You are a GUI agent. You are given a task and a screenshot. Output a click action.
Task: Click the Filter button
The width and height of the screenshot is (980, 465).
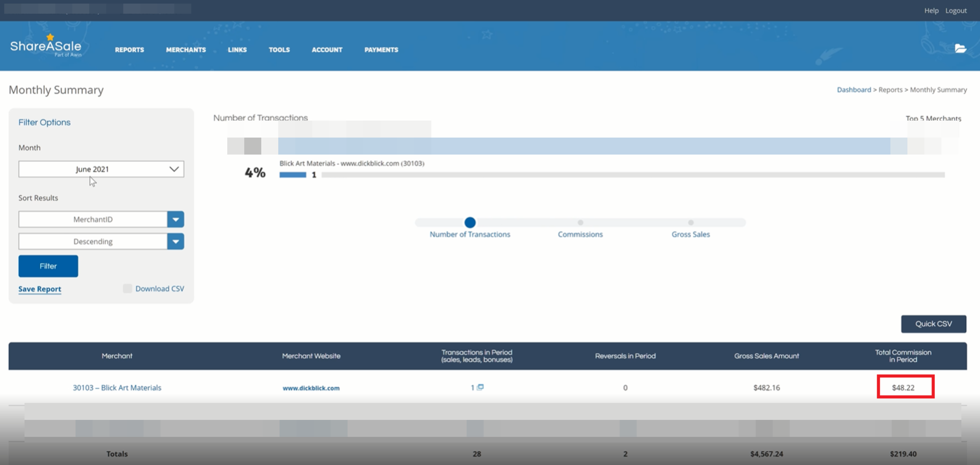pyautogui.click(x=48, y=266)
